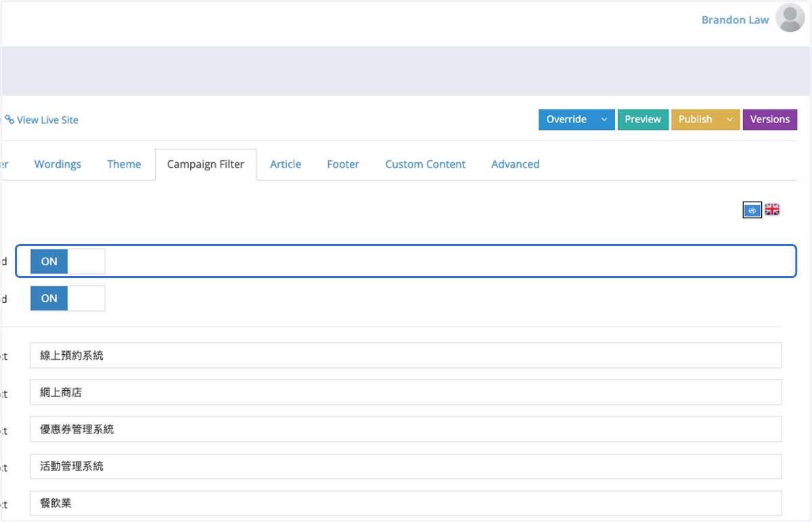Focus the field containing 網上商店
Image resolution: width=812 pixels, height=522 pixels.
406,392
